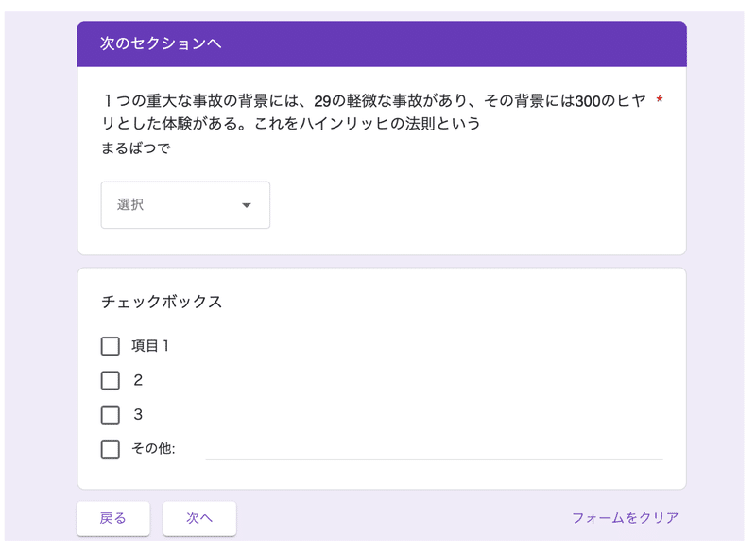Enable the checkbox labeled 3

pyautogui.click(x=111, y=415)
